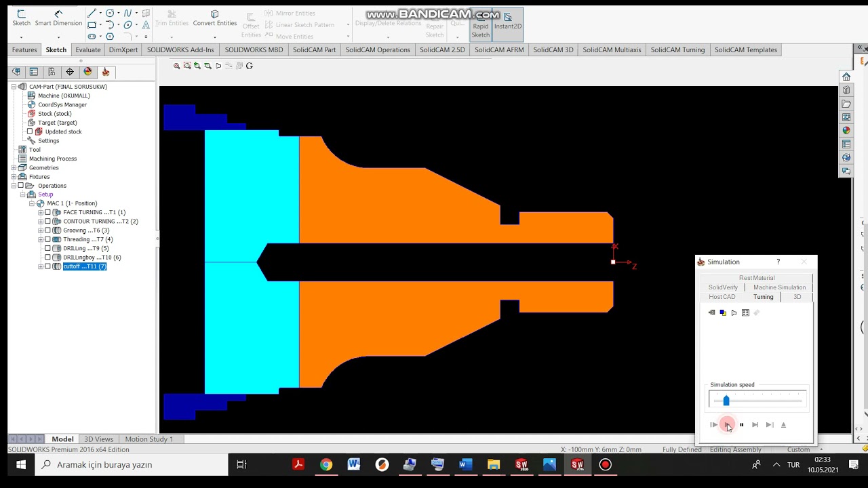The height and width of the screenshot is (488, 868).
Task: Switch to the Features tab
Action: [x=24, y=49]
